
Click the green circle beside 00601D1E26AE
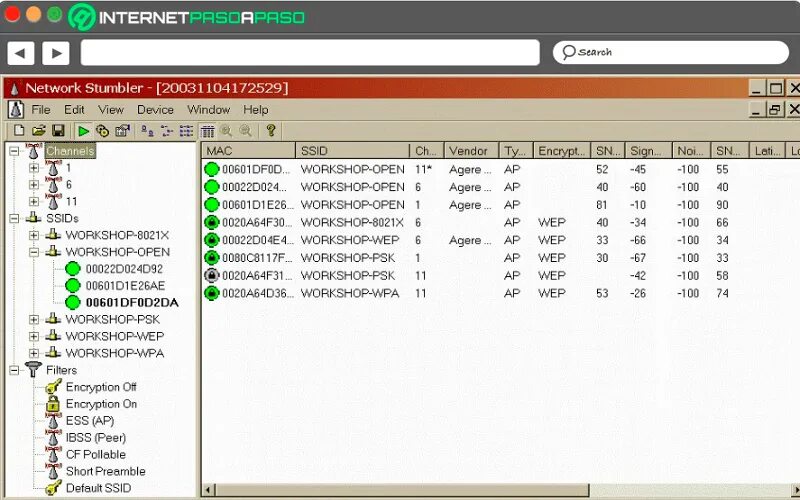tap(73, 285)
